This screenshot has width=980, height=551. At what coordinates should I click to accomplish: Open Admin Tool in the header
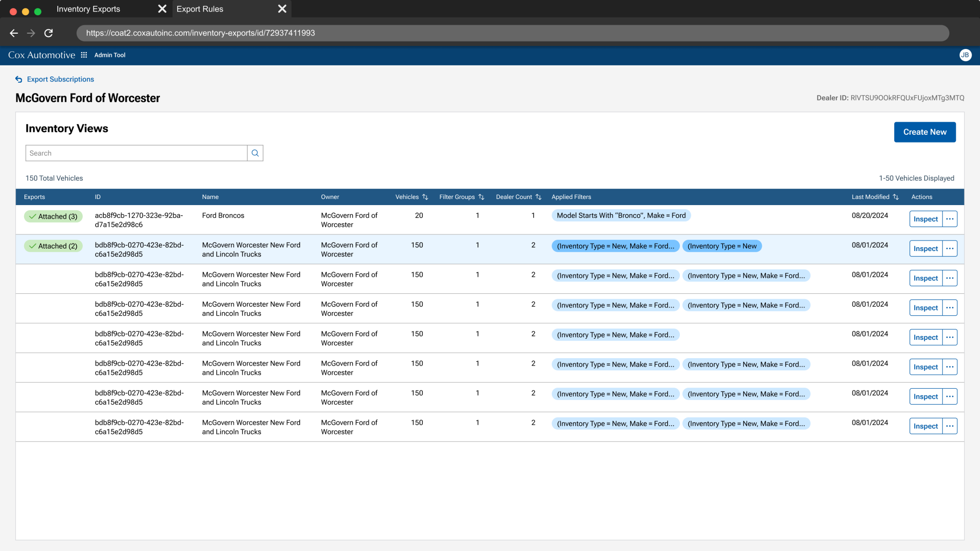pyautogui.click(x=110, y=55)
